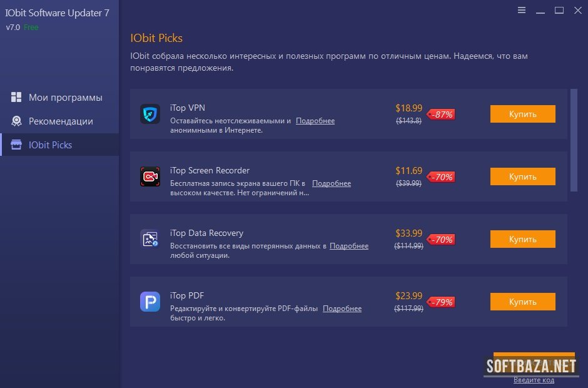Click the Введите код link
The image size is (588, 388).
pos(534,380)
